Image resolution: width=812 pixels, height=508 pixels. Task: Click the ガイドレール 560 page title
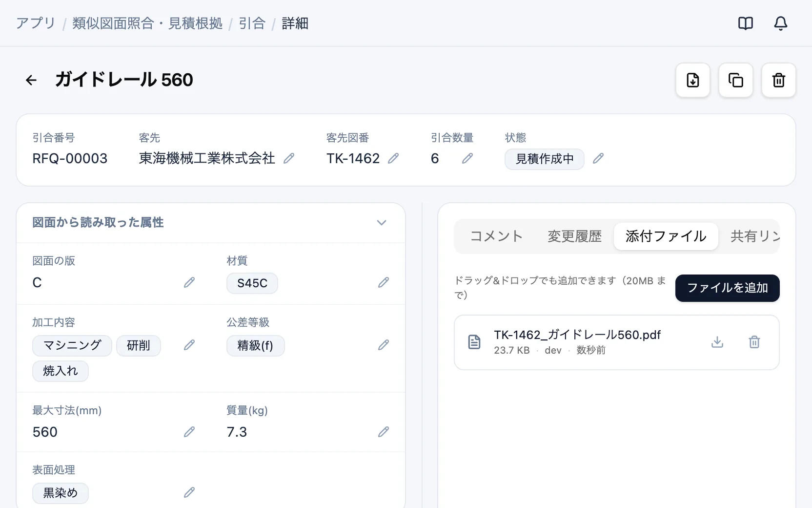coord(124,80)
